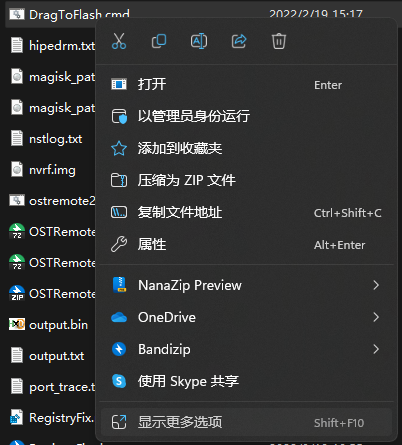Choose 复制文件地址 entry
The height and width of the screenshot is (445, 402).
(x=247, y=212)
